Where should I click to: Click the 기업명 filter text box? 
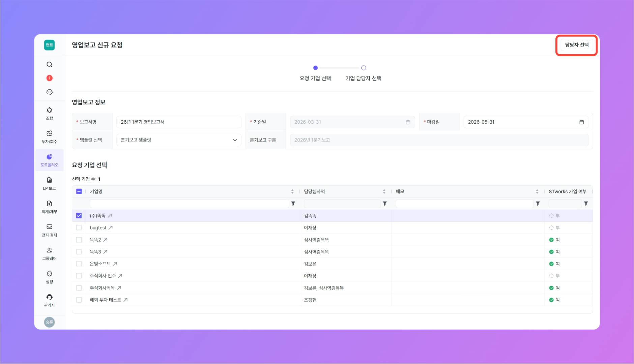tap(189, 204)
